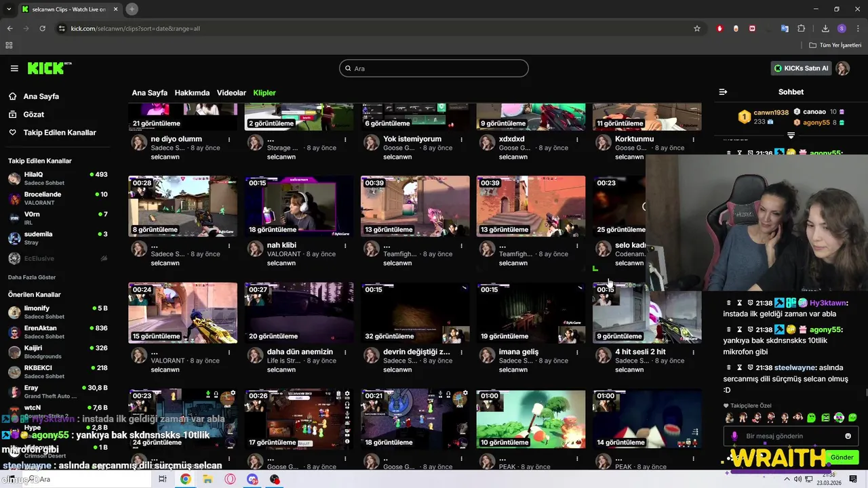Open the Ana Sayfa home sidebar item
The width and height of the screenshot is (868, 488).
click(x=41, y=96)
